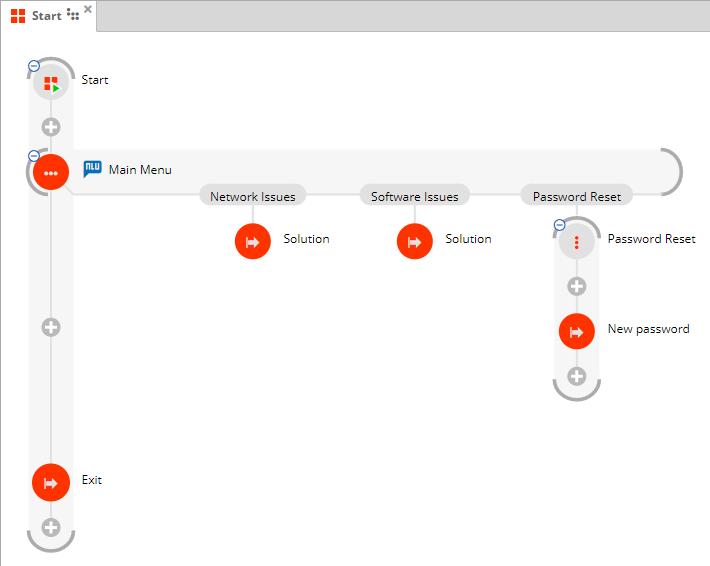
Task: Add a step below the Exit node
Action: click(51, 527)
